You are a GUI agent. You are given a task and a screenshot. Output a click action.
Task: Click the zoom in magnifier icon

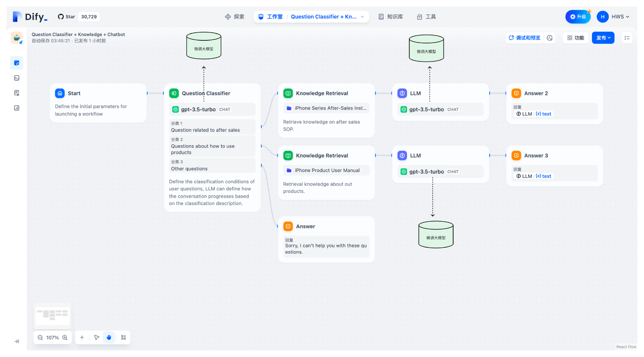click(65, 338)
